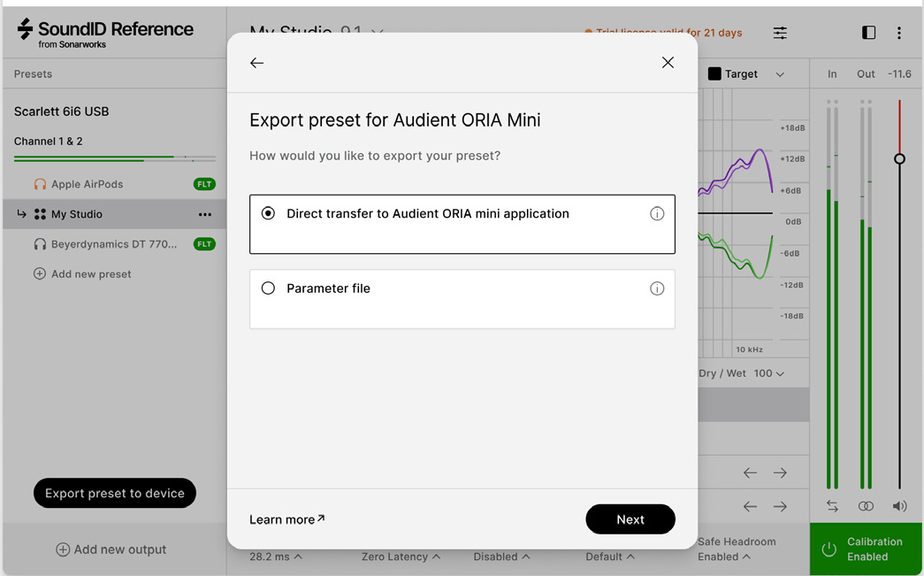
Task: Select the Parameter file radio option
Action: (268, 288)
